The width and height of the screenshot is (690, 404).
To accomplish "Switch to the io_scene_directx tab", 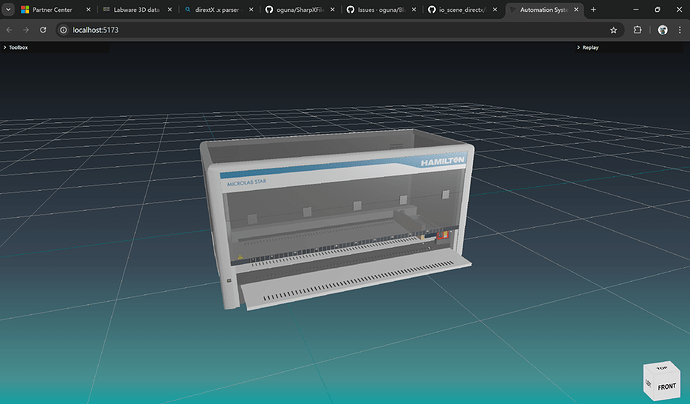I will tap(462, 10).
